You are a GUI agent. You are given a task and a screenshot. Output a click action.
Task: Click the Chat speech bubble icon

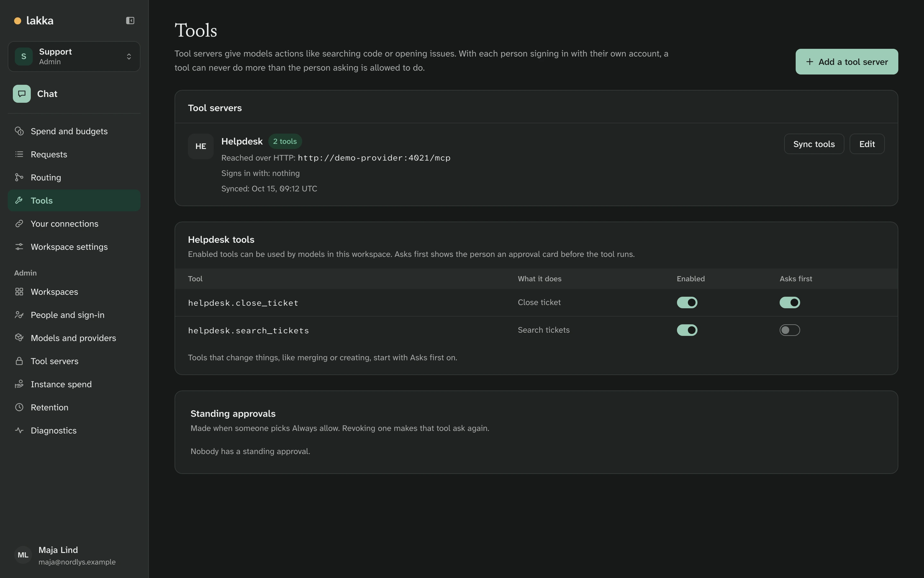tap(22, 94)
